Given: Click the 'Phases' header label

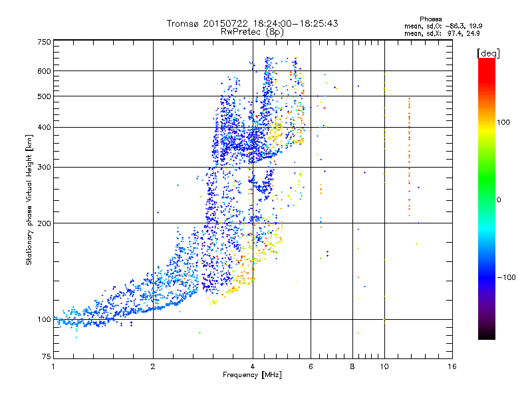Looking at the screenshot, I should pyautogui.click(x=430, y=19).
